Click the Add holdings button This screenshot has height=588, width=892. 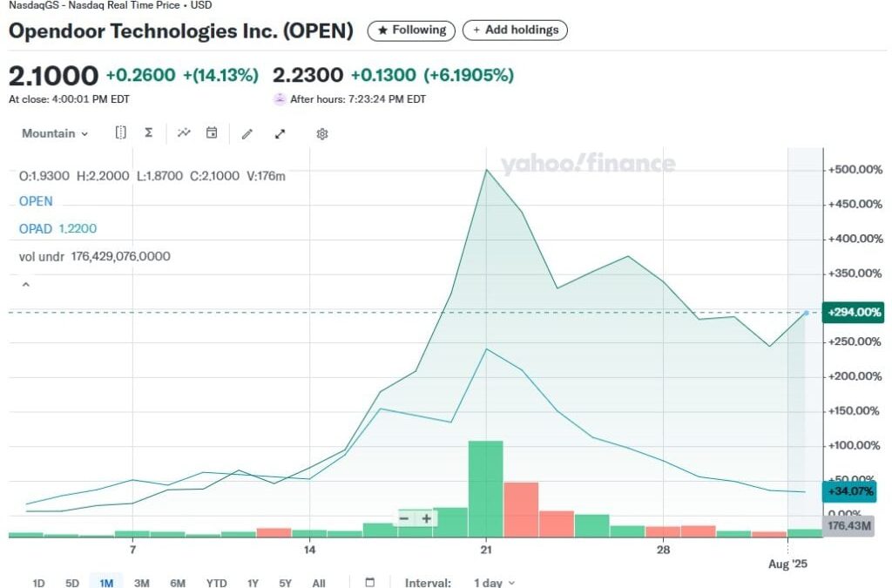(515, 30)
